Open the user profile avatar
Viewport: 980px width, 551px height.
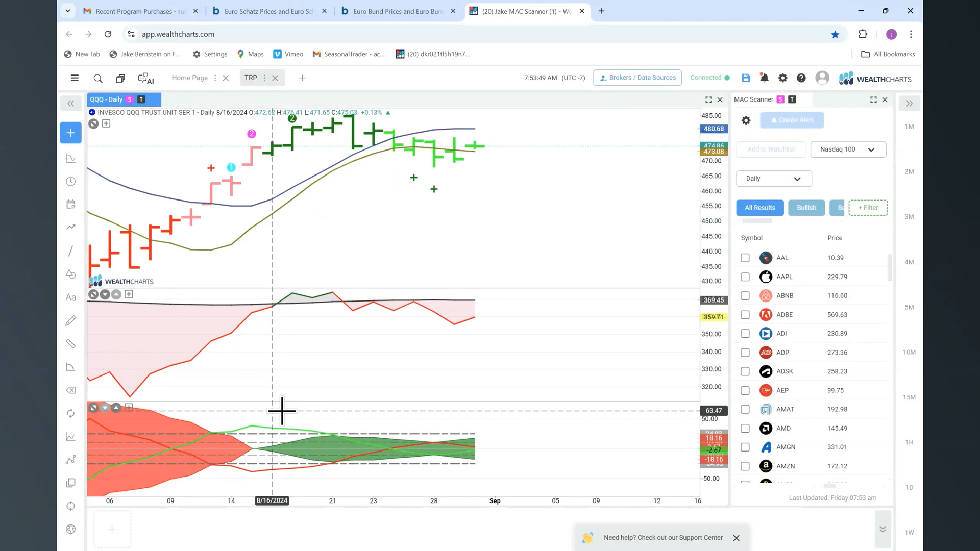(822, 78)
